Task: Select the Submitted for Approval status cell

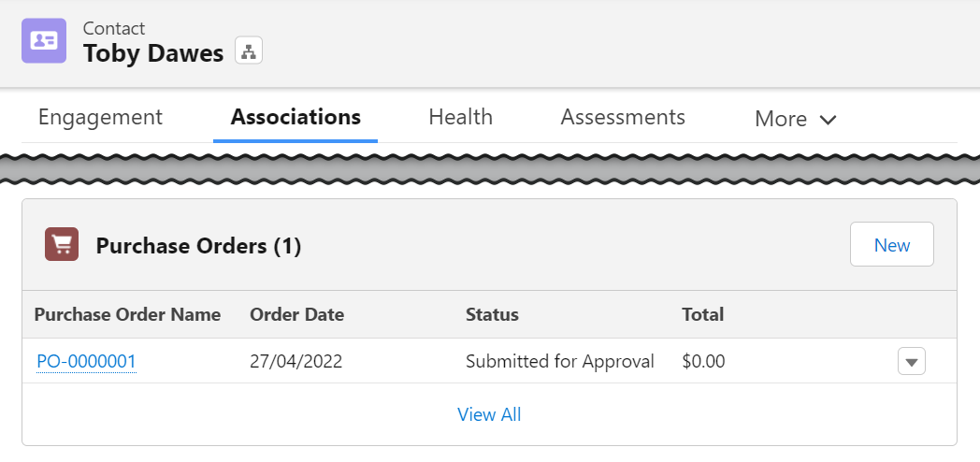Action: pos(560,361)
